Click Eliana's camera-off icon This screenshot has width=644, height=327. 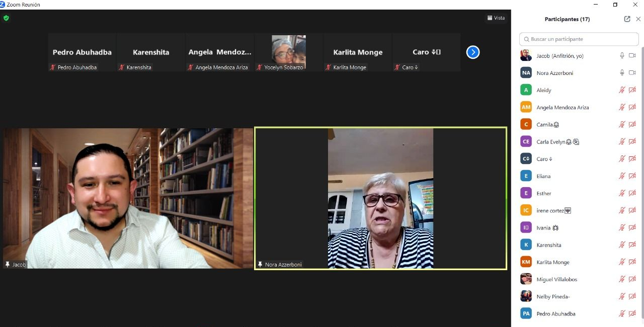pyautogui.click(x=632, y=176)
